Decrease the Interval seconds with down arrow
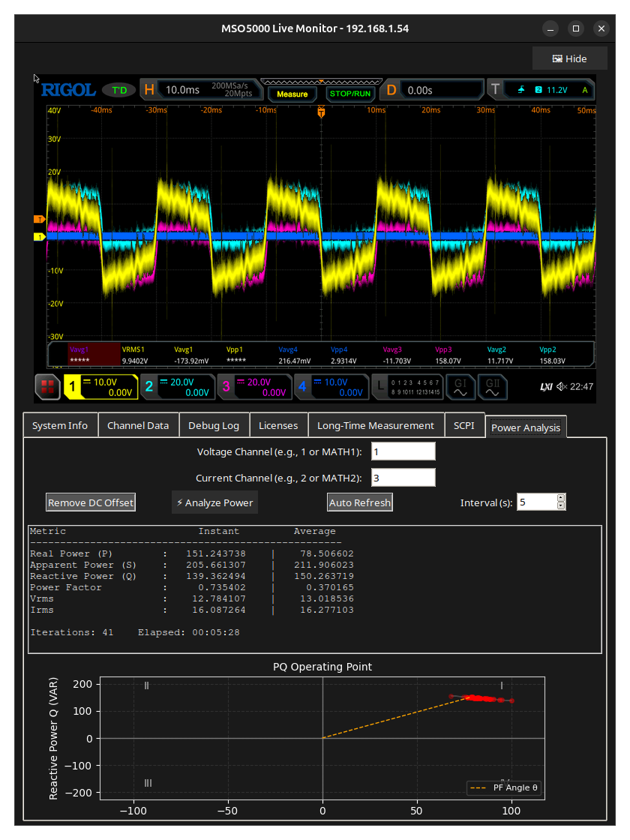 (561, 506)
